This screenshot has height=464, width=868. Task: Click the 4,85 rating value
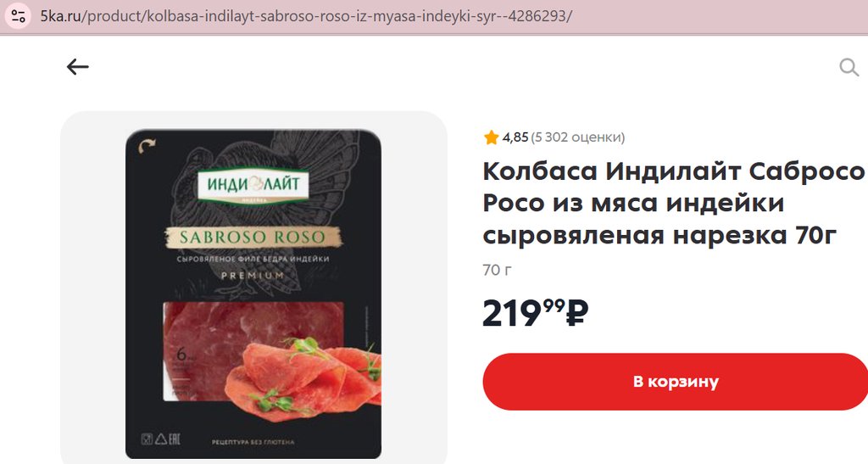(515, 137)
